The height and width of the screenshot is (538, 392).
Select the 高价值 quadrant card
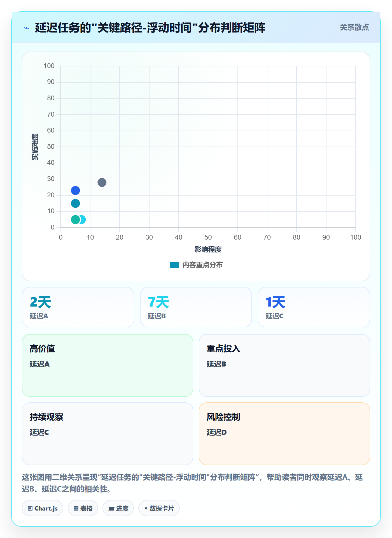coord(108,365)
